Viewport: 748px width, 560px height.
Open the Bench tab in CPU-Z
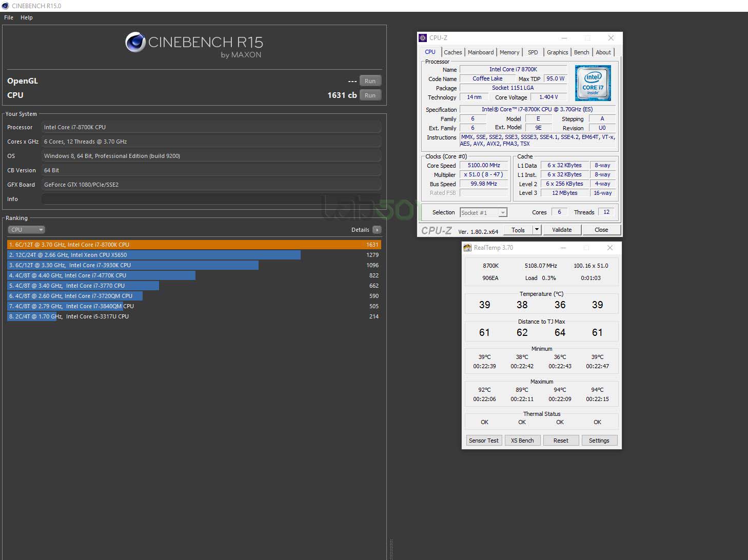tap(581, 52)
